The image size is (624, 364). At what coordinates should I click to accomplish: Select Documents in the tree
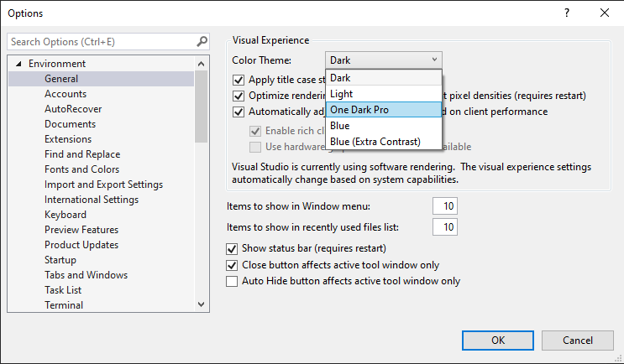coord(70,124)
